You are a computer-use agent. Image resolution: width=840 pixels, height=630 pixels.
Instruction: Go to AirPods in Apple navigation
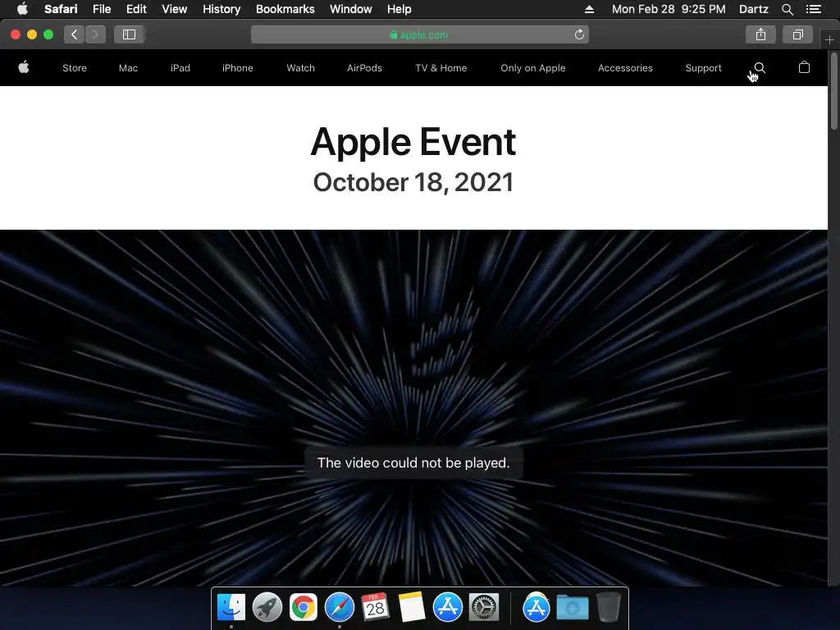point(364,68)
